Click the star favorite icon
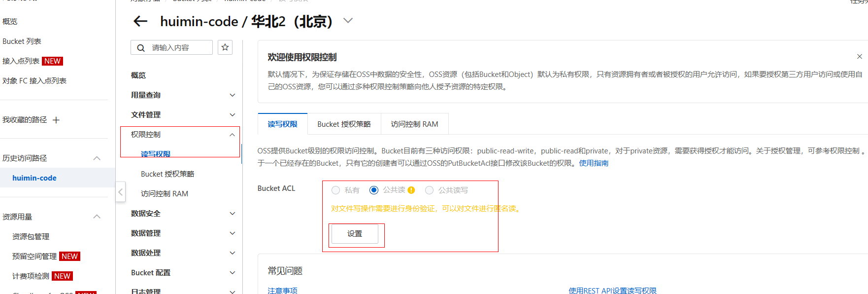 (225, 47)
